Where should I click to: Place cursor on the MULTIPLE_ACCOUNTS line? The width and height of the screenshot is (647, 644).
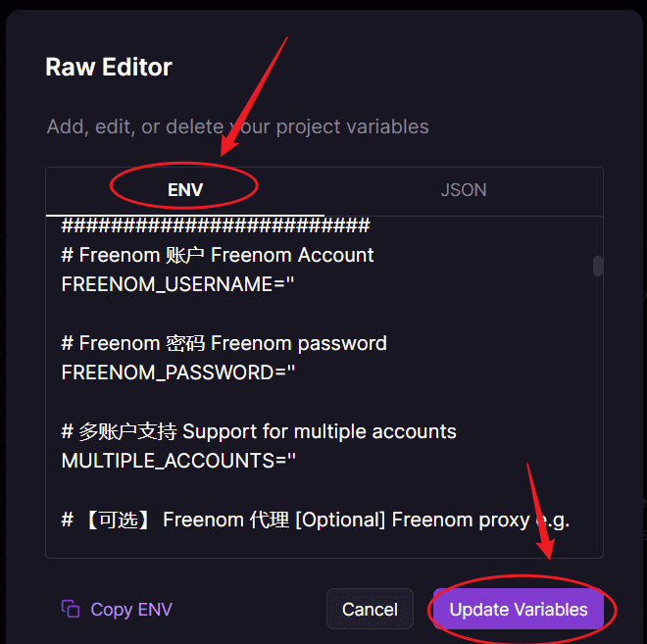point(177,461)
